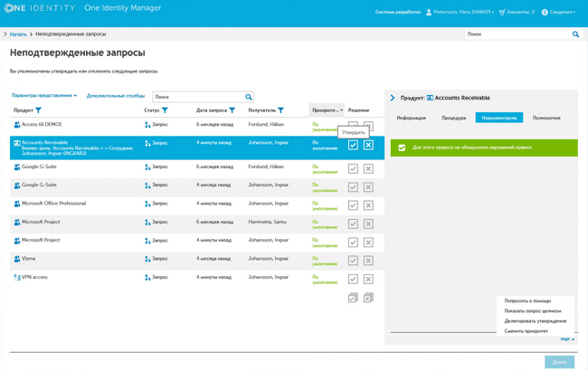
Task: Select the Нормоконтроль tab
Action: (498, 118)
